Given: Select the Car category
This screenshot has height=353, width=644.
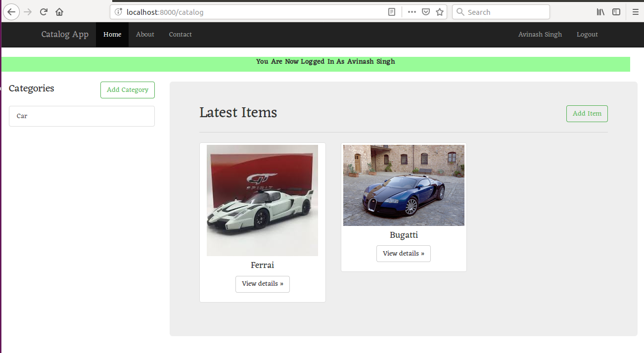Looking at the screenshot, I should [82, 116].
